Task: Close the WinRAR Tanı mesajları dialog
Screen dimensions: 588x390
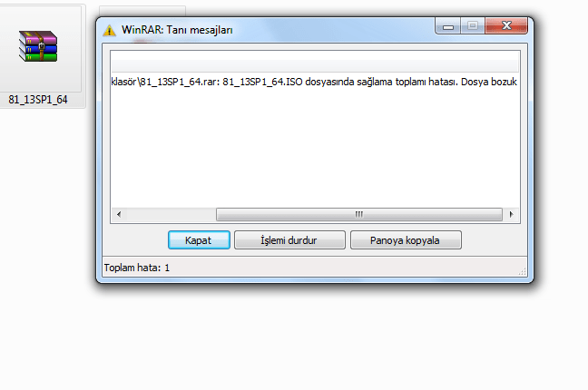Action: 506,26
